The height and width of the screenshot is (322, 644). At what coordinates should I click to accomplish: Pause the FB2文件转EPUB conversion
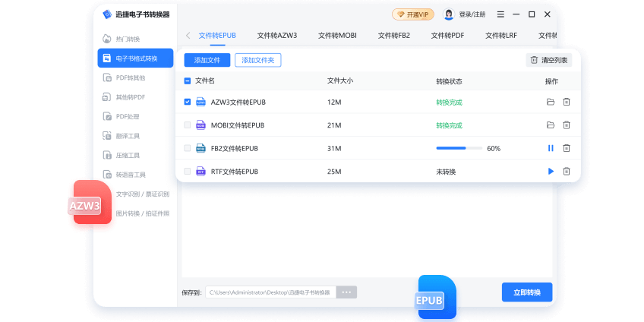tap(551, 148)
